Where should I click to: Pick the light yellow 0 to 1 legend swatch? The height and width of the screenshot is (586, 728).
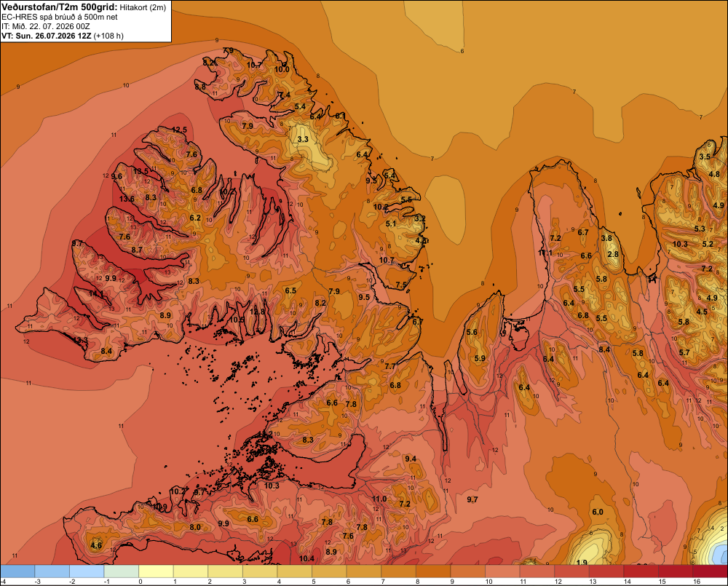click(156, 571)
